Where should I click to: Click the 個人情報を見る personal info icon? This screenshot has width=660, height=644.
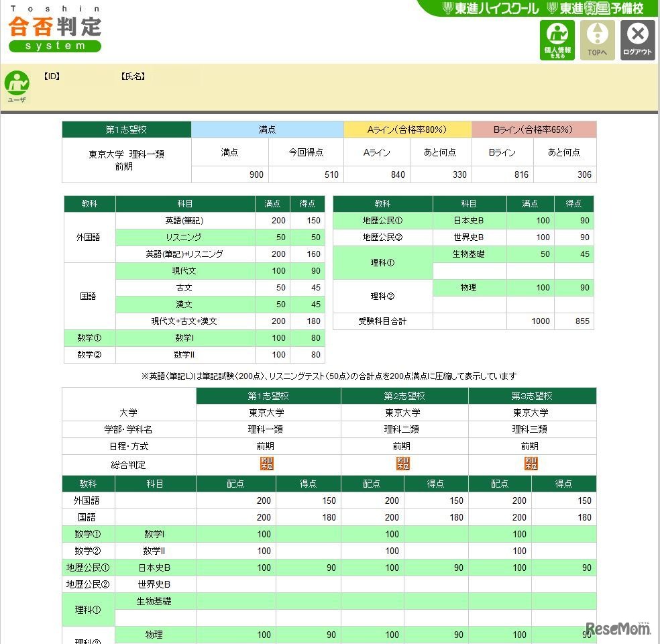click(557, 39)
